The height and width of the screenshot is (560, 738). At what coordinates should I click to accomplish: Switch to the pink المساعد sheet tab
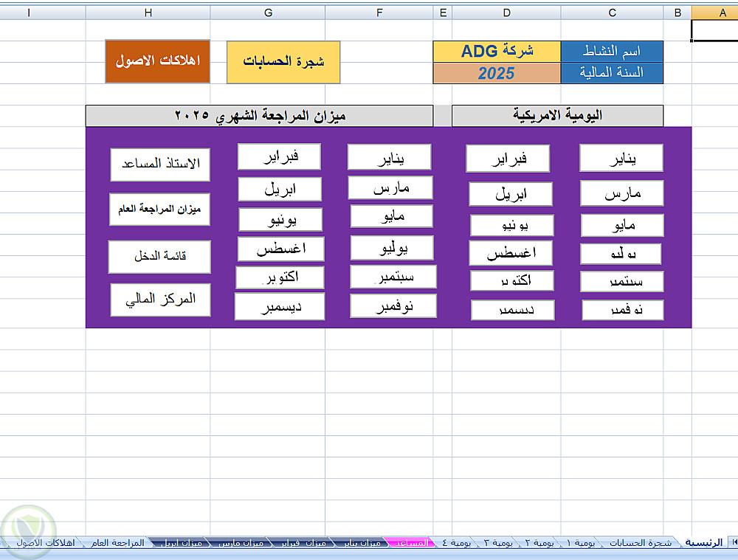coord(410,542)
